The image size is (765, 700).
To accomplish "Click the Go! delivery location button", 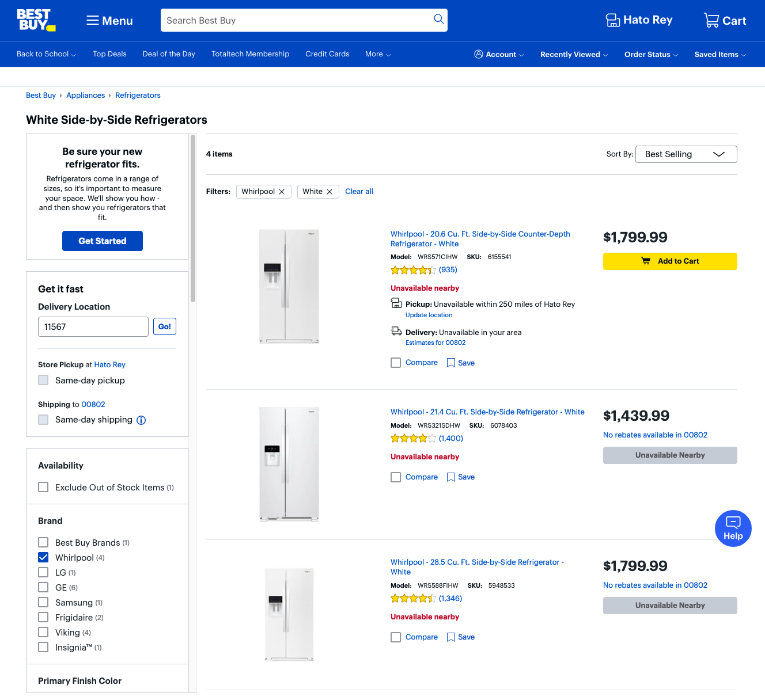I will (x=165, y=326).
